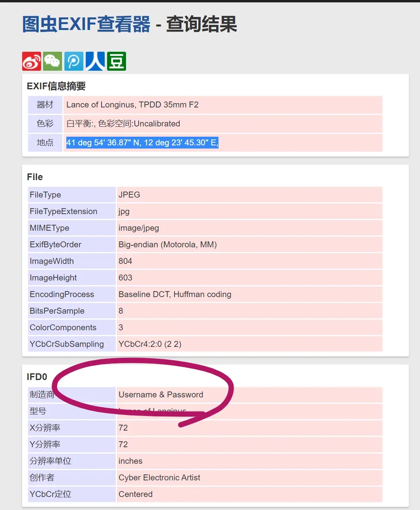This screenshot has width=420, height=510.
Task: Share via the blue Renren icon
Action: [x=95, y=61]
